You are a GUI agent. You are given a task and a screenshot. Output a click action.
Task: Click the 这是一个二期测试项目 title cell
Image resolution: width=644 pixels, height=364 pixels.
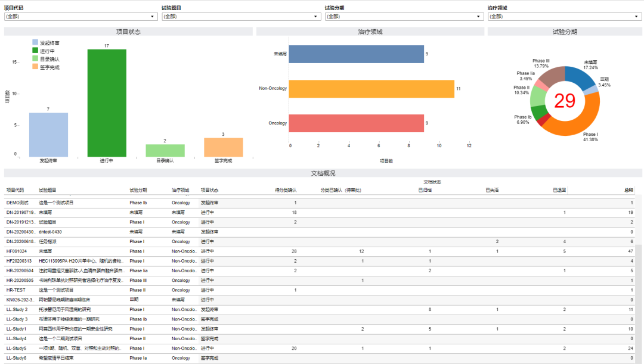[x=60, y=338]
